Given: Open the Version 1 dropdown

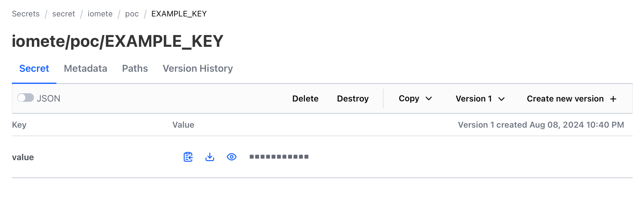Looking at the screenshot, I should (480, 99).
